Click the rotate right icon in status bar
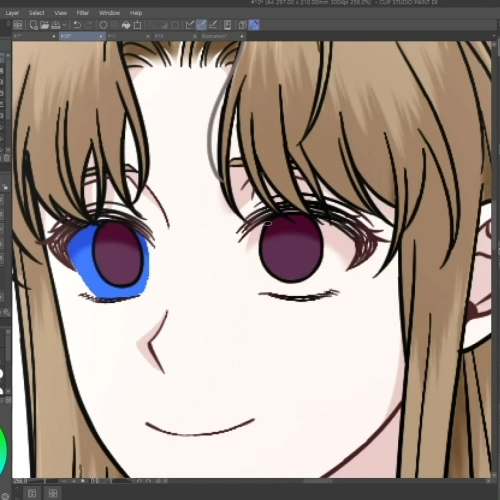The width and height of the screenshot is (500, 500). coord(149,481)
